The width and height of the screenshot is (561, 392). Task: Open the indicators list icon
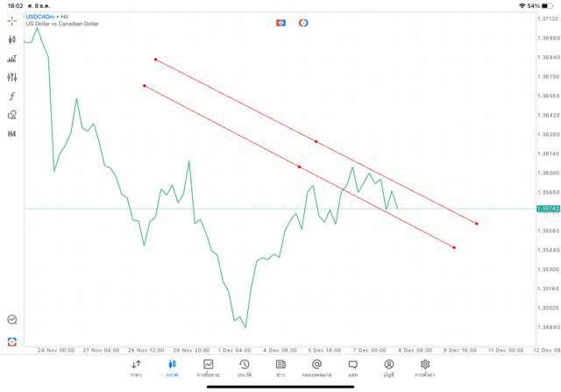[12, 59]
